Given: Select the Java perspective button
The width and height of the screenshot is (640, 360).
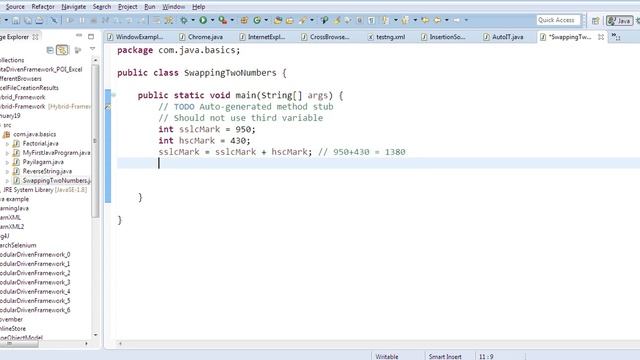Looking at the screenshot, I should (619, 20).
